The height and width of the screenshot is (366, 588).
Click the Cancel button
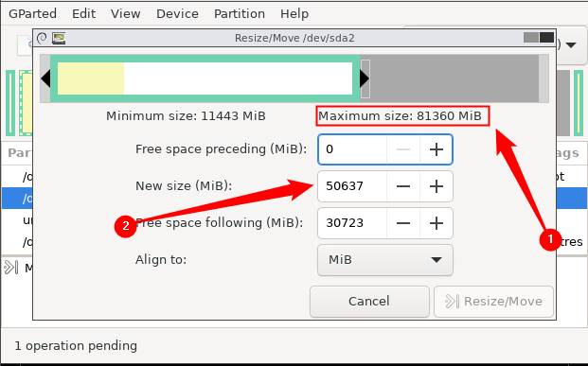click(369, 302)
